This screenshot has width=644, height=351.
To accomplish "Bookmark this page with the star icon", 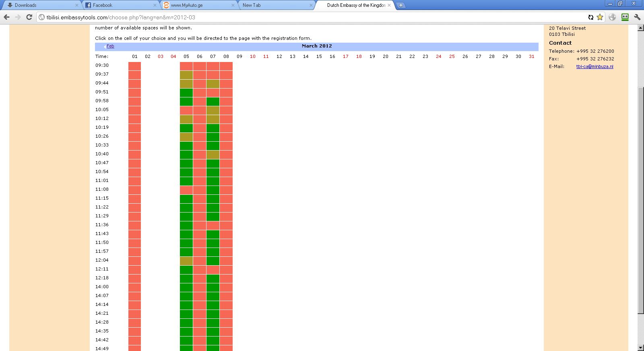I will 600,17.
